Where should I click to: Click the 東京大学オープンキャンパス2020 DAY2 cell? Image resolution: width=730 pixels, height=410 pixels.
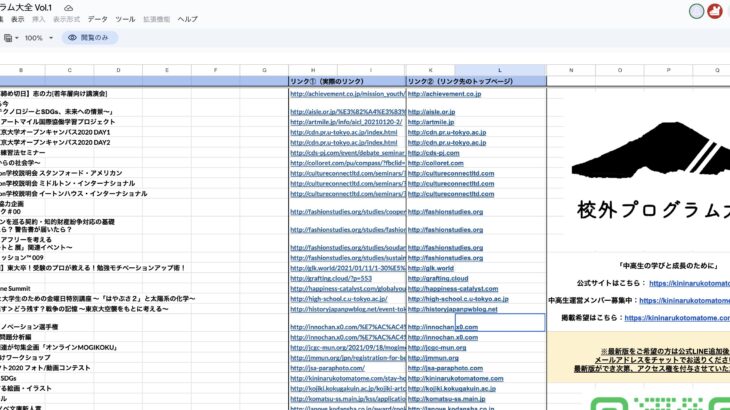pos(55,143)
